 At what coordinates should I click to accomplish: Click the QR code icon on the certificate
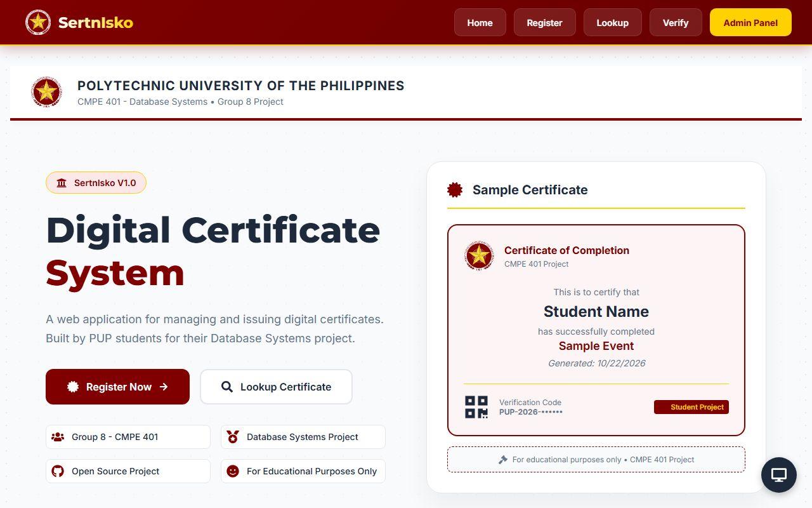476,407
